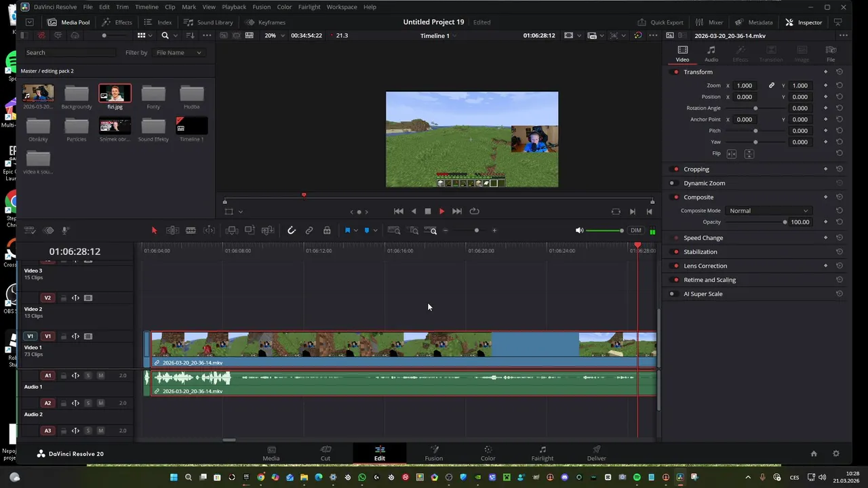The width and height of the screenshot is (868, 488).
Task: Click the Full Extent Zoom icon
Action: click(393, 230)
